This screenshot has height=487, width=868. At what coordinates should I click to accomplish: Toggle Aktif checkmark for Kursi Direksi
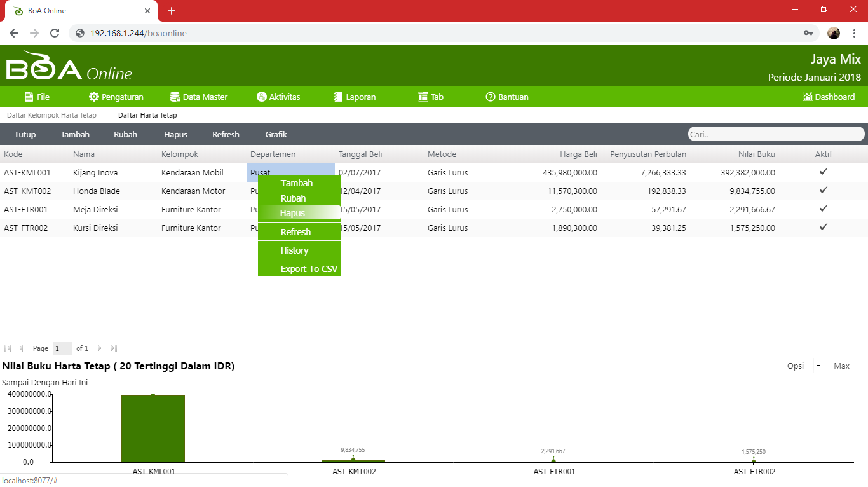click(824, 227)
